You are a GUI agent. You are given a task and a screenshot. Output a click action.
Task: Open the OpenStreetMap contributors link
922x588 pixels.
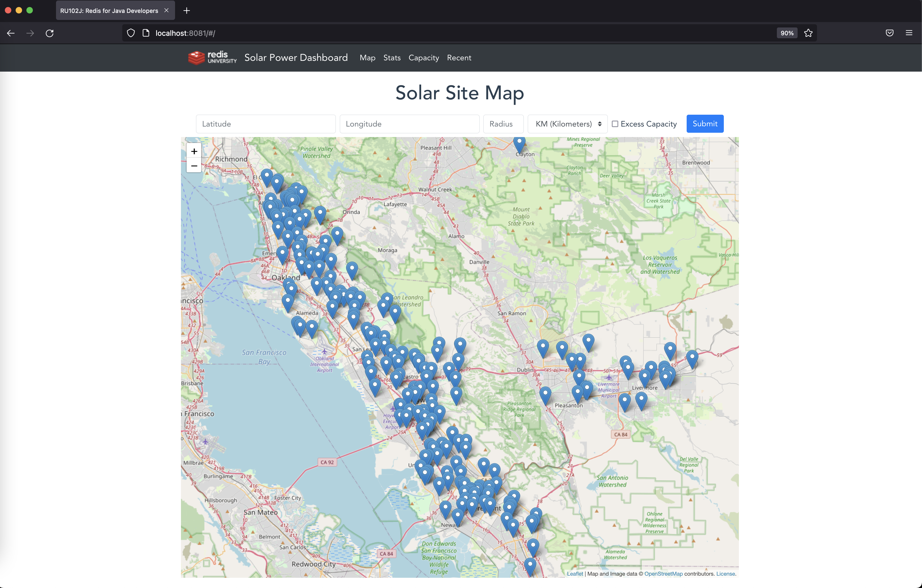pos(663,573)
